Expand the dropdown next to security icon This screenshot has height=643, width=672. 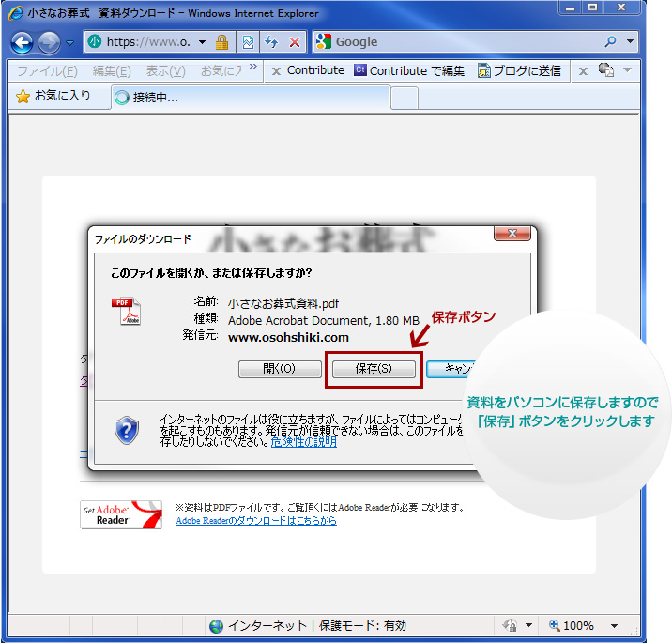[x=528, y=625]
